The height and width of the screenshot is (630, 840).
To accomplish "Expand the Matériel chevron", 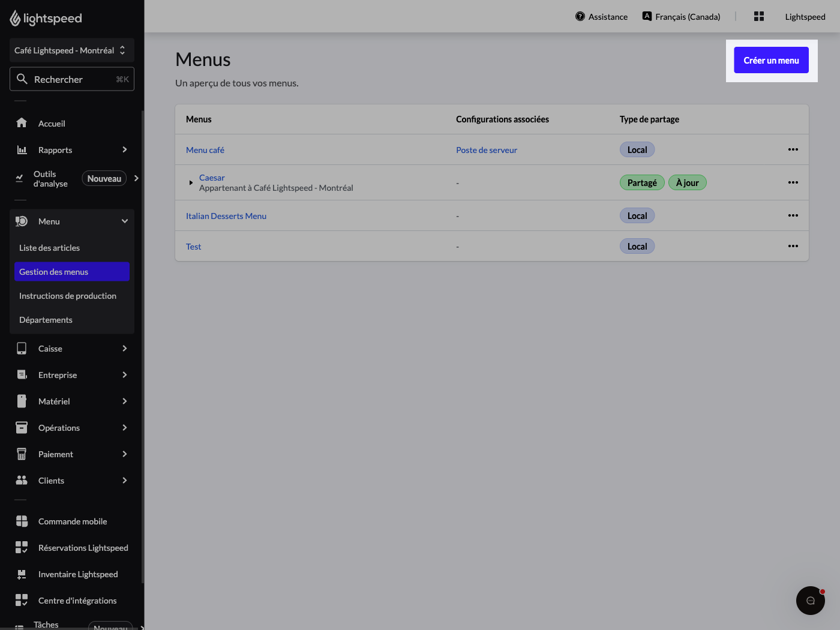I will coord(125,401).
